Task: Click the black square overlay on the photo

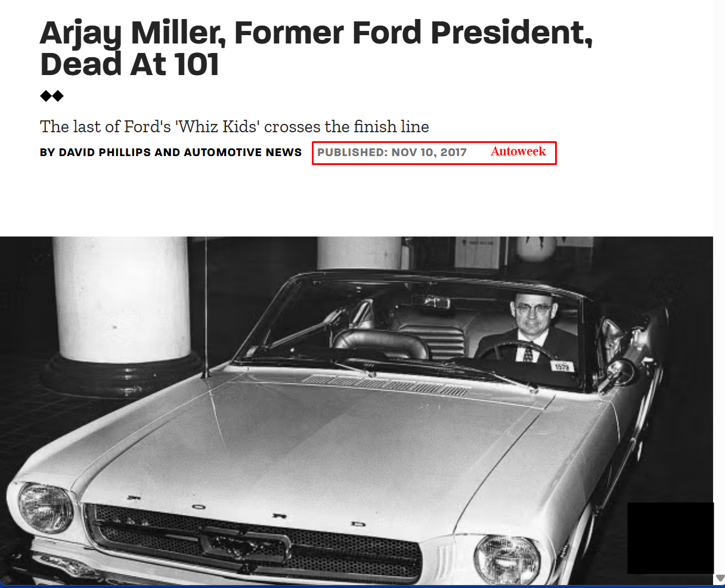Action: point(670,538)
